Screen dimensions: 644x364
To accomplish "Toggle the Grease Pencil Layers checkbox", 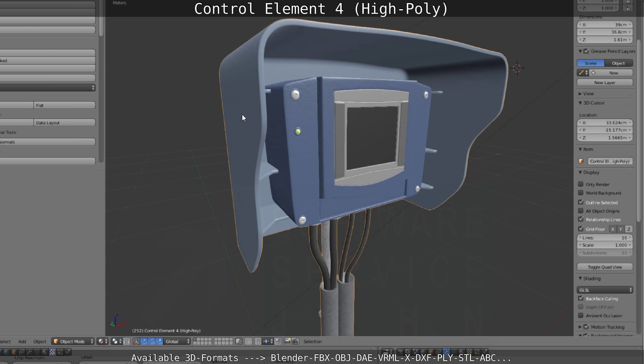I will tap(586, 51).
